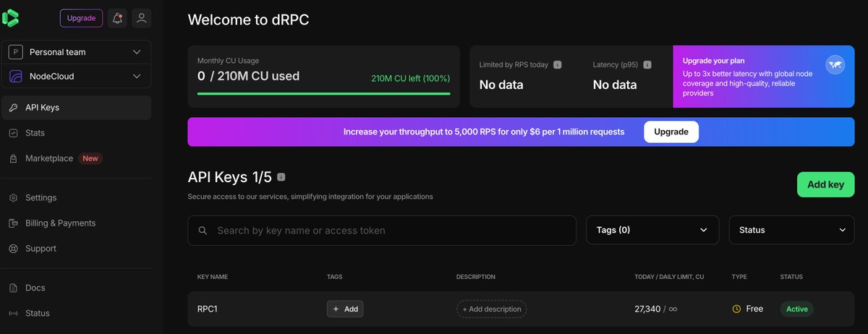This screenshot has width=868, height=334.
Task: Open the Tags (0) filter dropdown
Action: (652, 230)
